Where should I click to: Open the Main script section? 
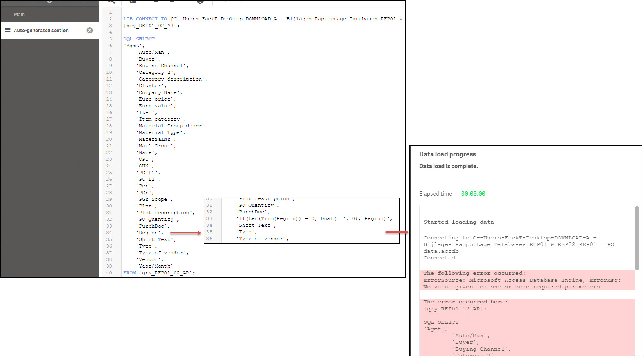tap(19, 15)
